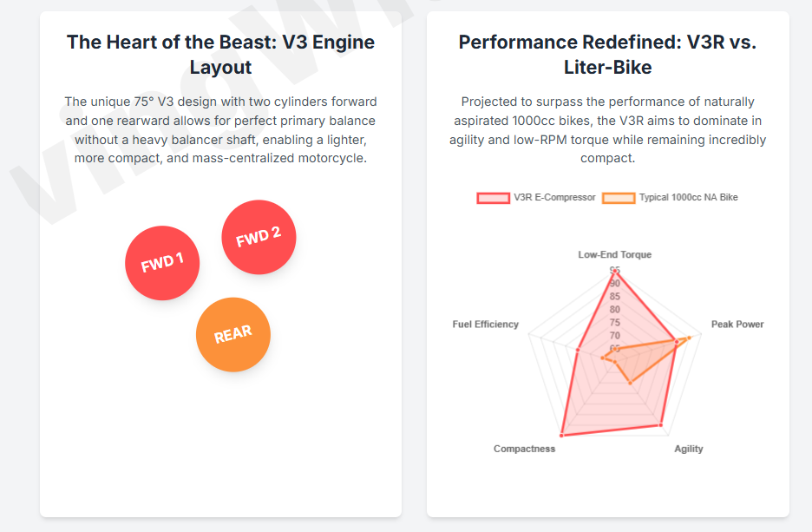Click the V3R data point at Agility
812x532 pixels.
(x=661, y=425)
